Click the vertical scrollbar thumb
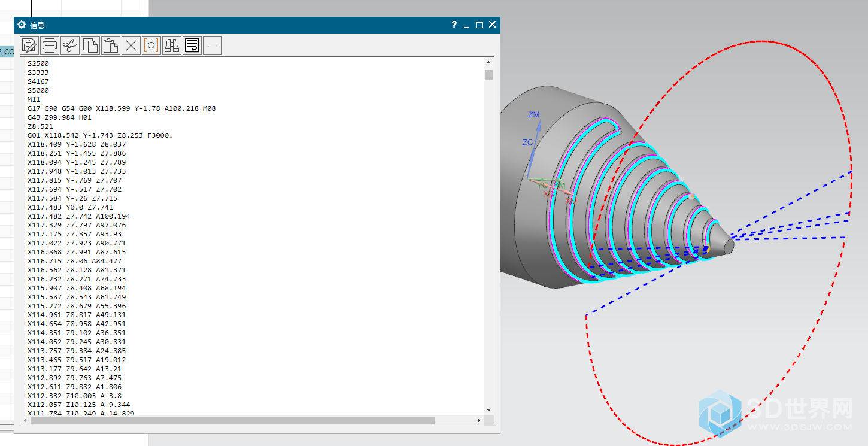Viewport: 868px width, 446px height. pyautogui.click(x=489, y=75)
